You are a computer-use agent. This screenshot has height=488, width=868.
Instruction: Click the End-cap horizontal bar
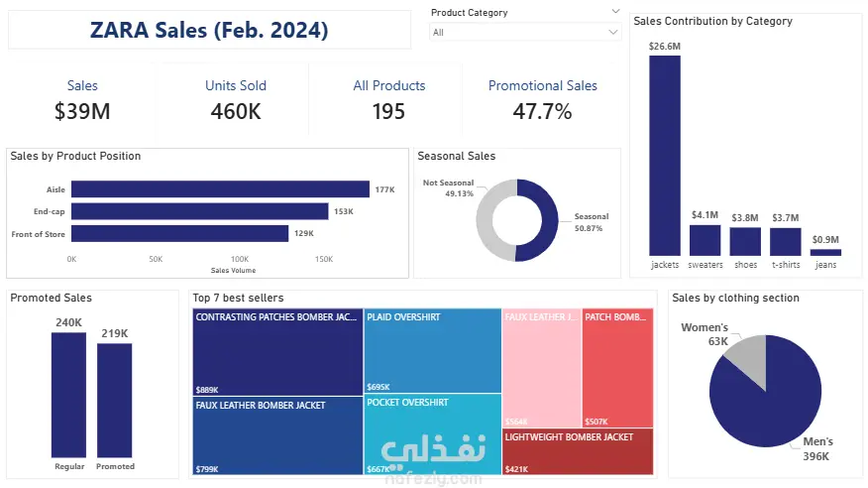pos(199,211)
